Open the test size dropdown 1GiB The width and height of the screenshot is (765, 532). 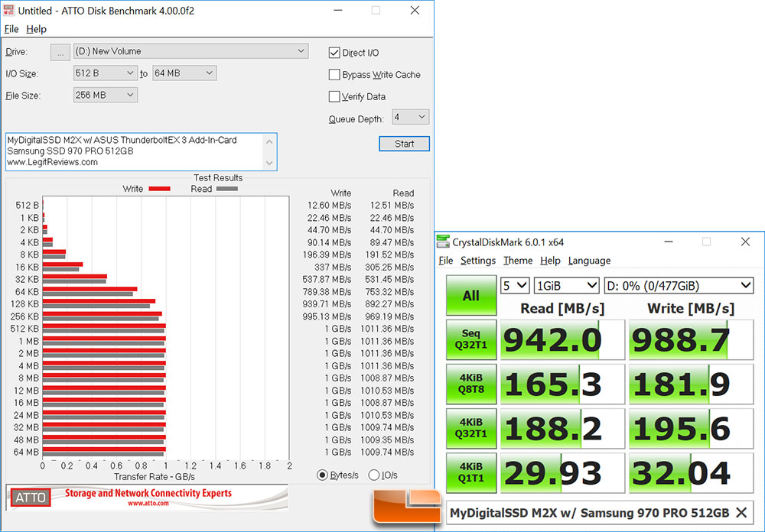pos(566,286)
